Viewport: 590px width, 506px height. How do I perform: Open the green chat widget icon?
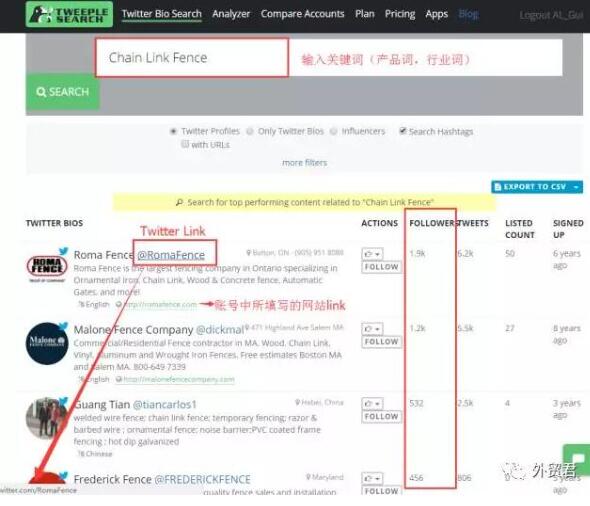click(577, 459)
